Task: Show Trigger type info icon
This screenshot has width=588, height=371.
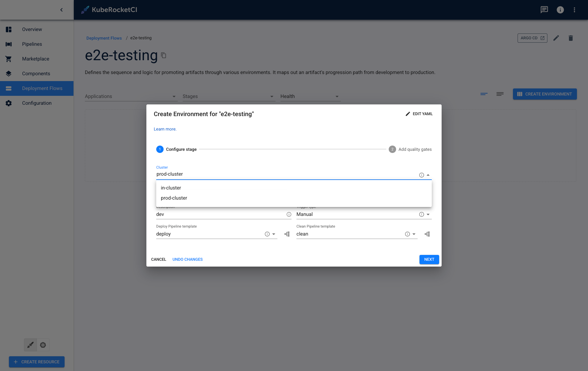Action: coord(422,214)
